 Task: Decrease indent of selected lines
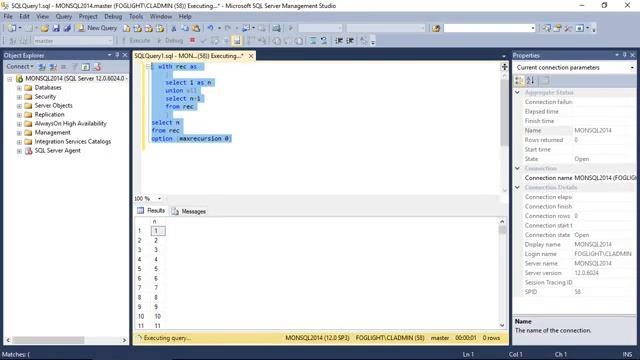coord(339,40)
